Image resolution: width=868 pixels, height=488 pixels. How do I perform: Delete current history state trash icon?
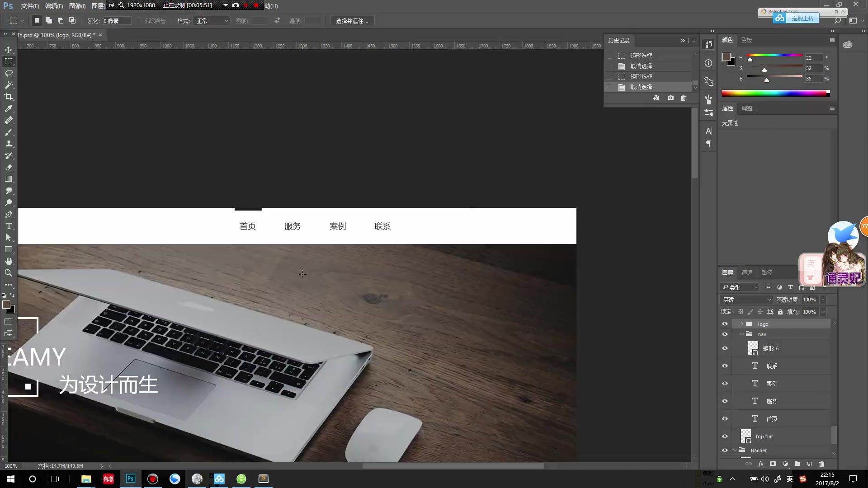click(683, 98)
